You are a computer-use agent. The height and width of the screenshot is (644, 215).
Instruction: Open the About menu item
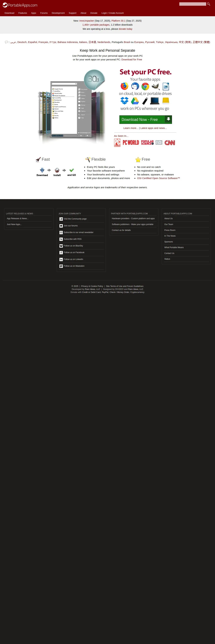[x=83, y=13]
